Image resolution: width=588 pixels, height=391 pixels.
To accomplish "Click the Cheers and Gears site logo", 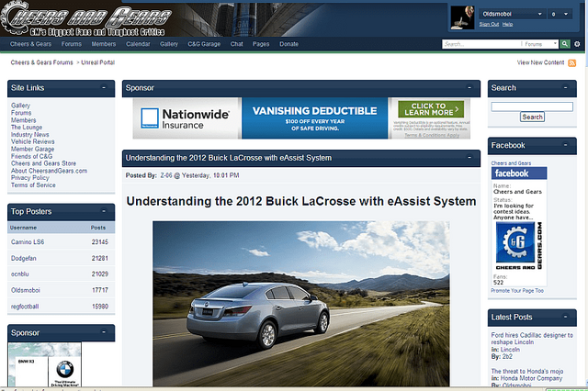I will tap(86, 19).
